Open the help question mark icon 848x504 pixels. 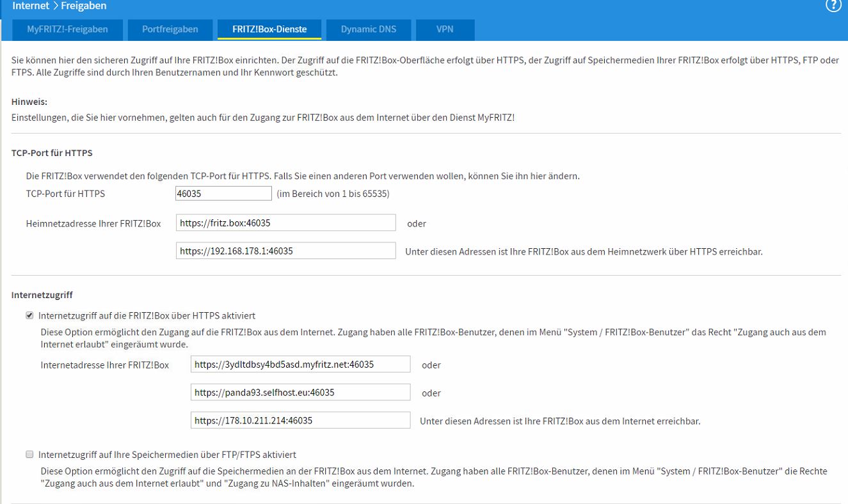pos(833,6)
